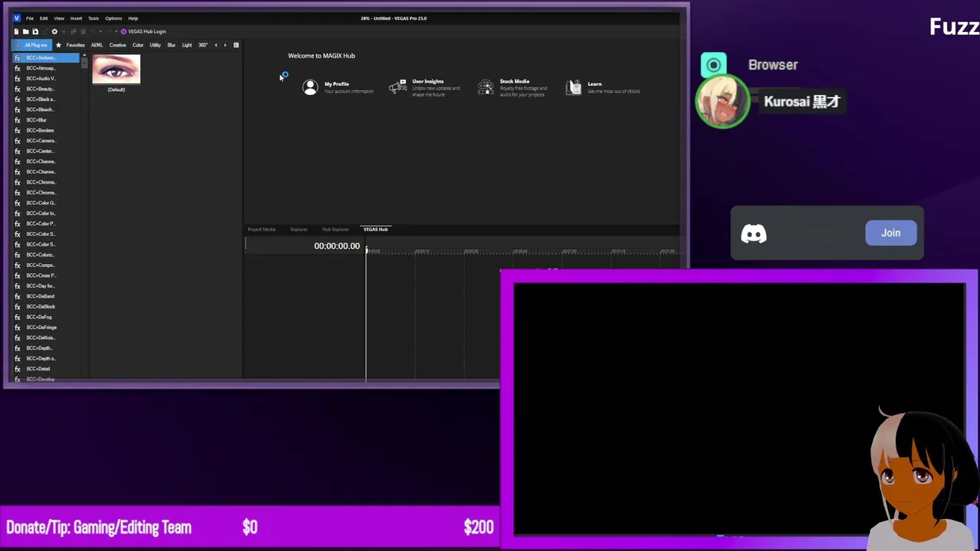Switch to the Explorer tab
Screen dimensions: 980x551
299,230
